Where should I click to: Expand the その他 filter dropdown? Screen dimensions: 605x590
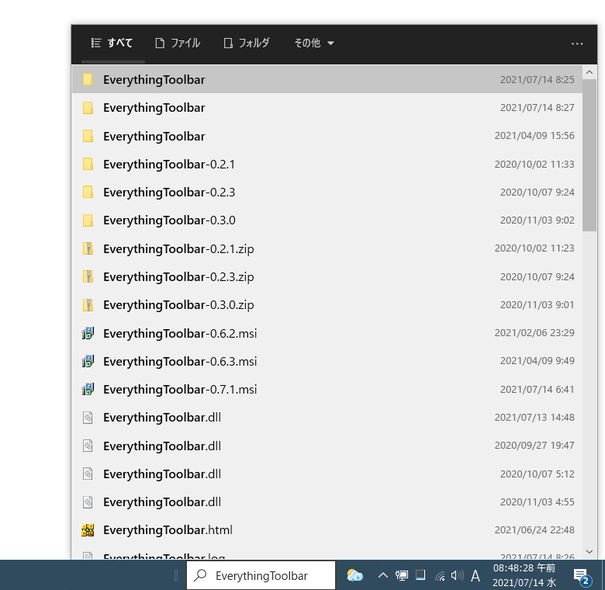tap(314, 43)
